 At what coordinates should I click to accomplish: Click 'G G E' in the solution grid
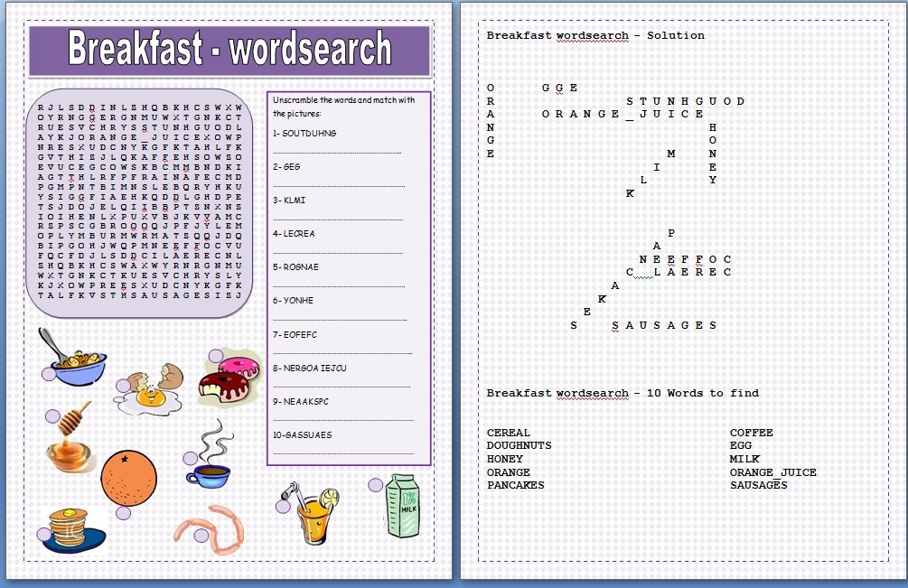tap(559, 88)
